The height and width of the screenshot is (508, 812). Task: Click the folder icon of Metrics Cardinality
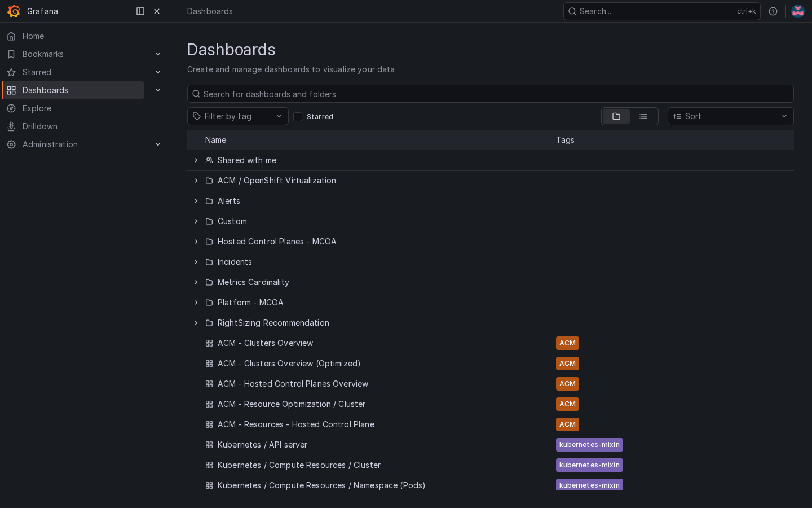pos(209,282)
